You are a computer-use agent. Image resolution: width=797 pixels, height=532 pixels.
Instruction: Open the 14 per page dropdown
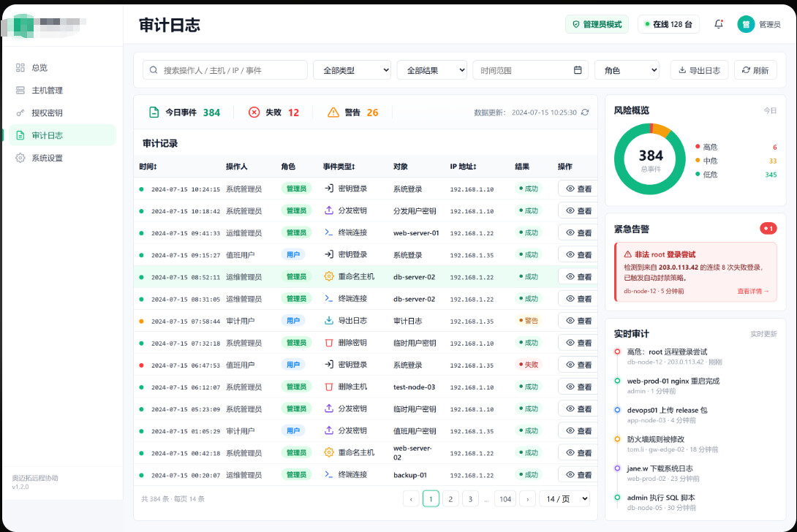[x=564, y=499]
